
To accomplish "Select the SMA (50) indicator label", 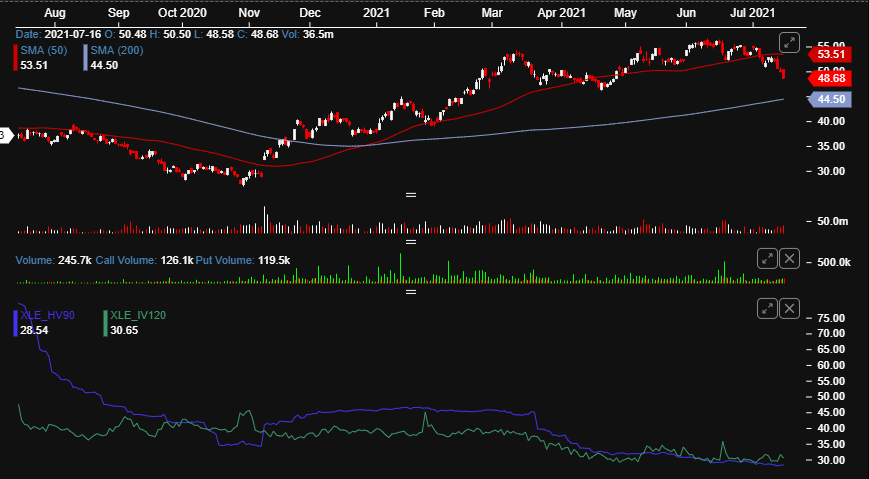I will click(x=44, y=50).
